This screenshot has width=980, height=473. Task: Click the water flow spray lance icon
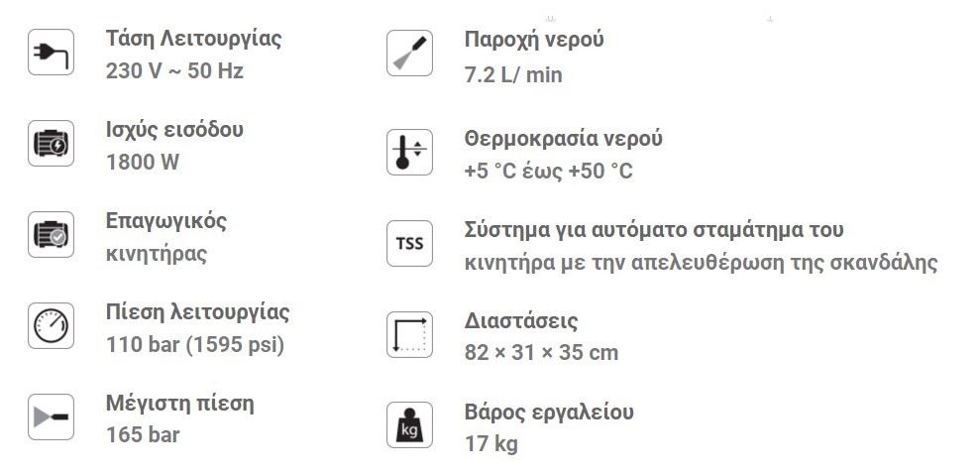408,54
